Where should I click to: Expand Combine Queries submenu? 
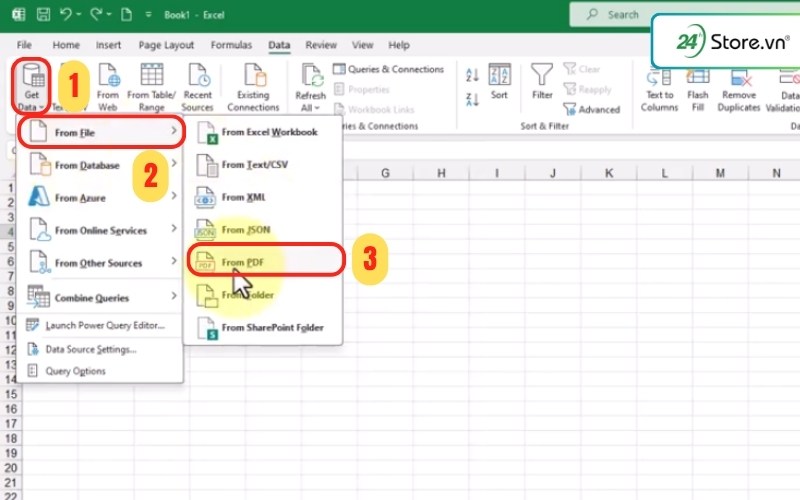pos(101,297)
